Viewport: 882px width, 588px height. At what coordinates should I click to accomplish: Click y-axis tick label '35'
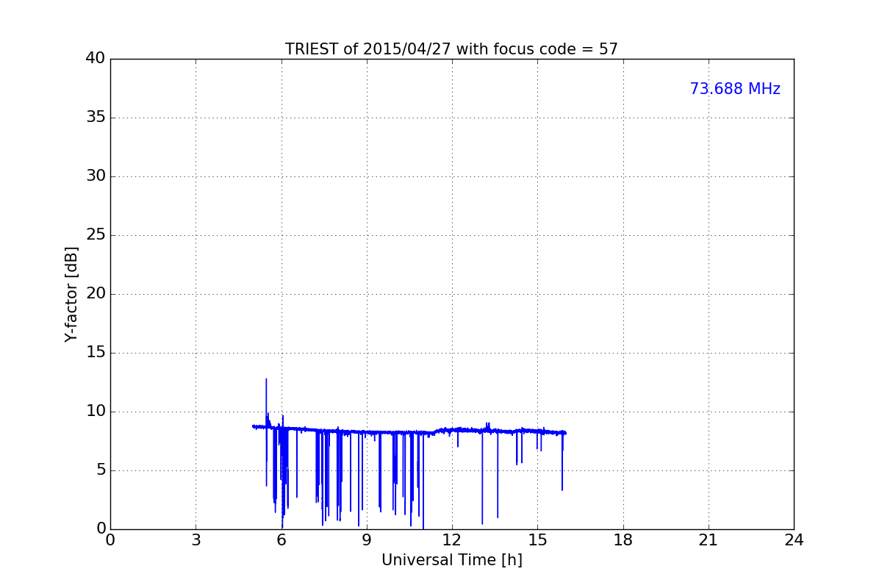pos(96,118)
